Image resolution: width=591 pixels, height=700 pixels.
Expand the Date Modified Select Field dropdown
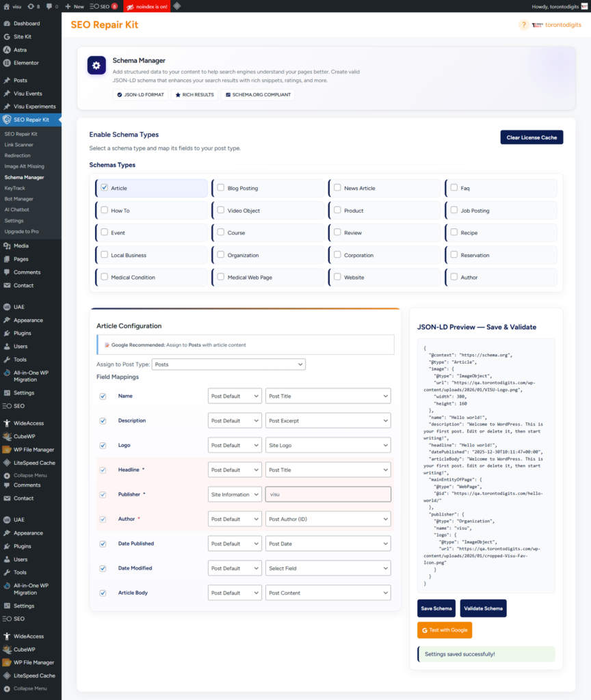[x=328, y=568]
